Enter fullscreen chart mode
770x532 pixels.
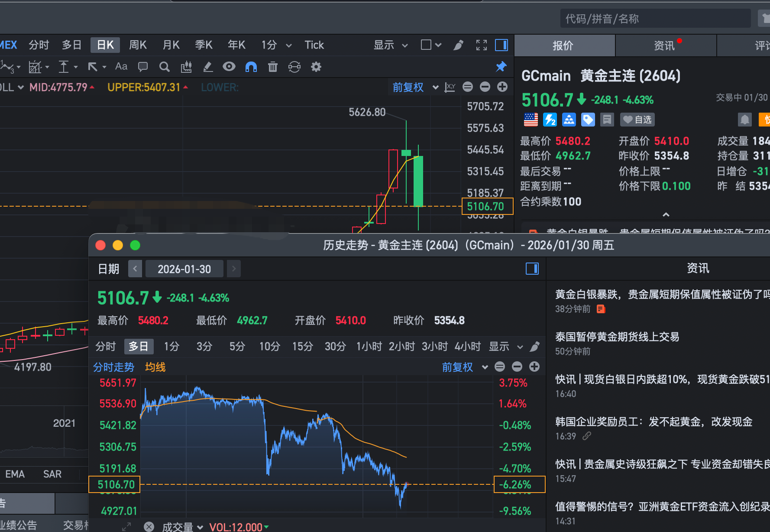481,45
